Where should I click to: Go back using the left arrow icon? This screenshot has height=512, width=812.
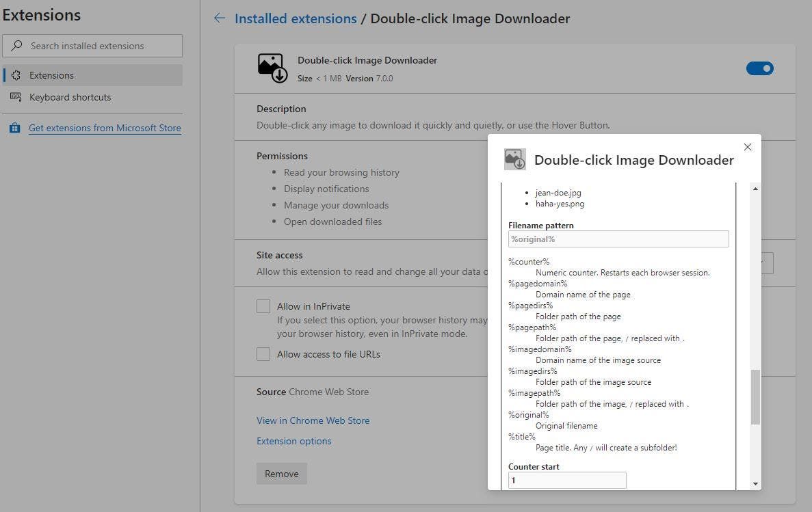(x=220, y=18)
